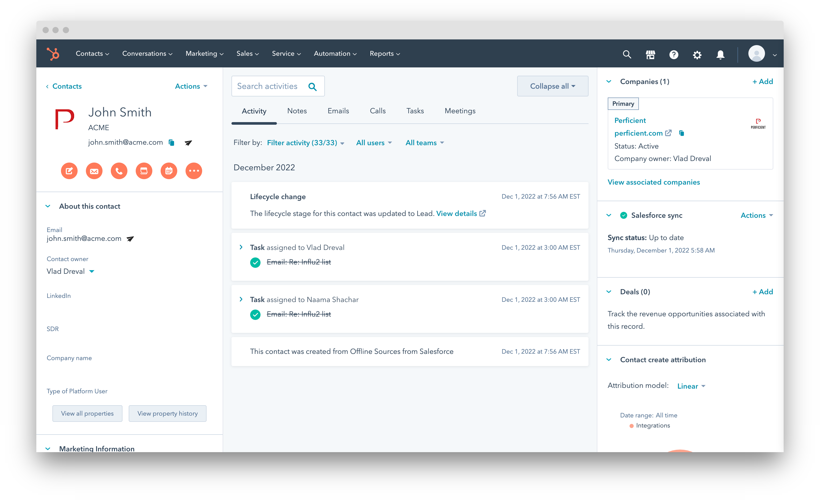Expand the task assigned to Vlad Dreval
820x504 pixels.
tap(241, 247)
